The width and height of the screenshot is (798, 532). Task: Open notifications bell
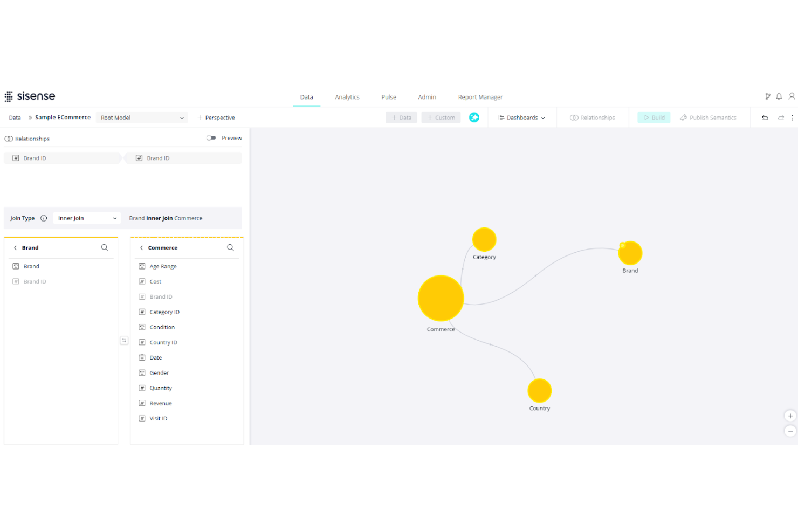tap(779, 96)
